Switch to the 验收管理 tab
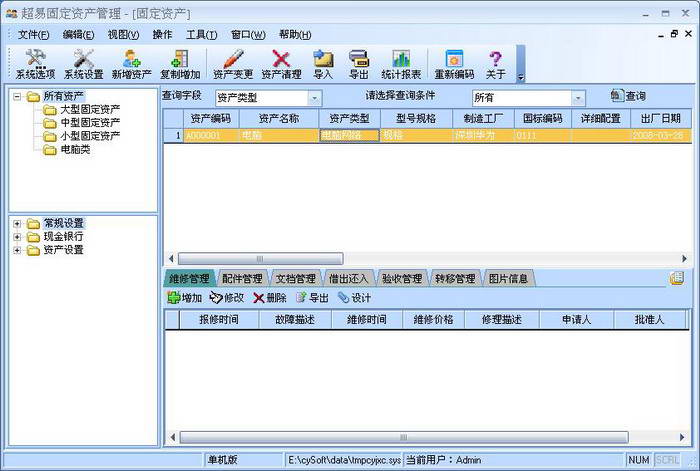This screenshot has width=700, height=471. [x=402, y=279]
